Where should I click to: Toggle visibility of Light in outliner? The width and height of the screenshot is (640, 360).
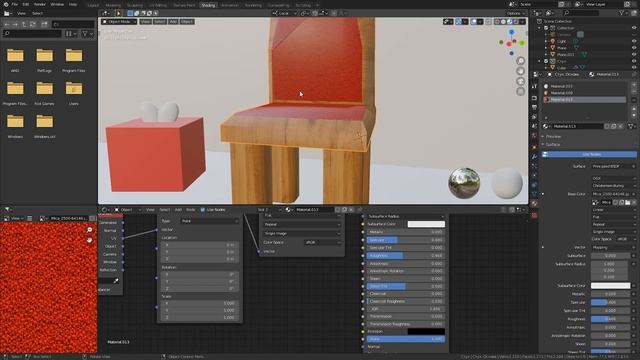pos(634,41)
